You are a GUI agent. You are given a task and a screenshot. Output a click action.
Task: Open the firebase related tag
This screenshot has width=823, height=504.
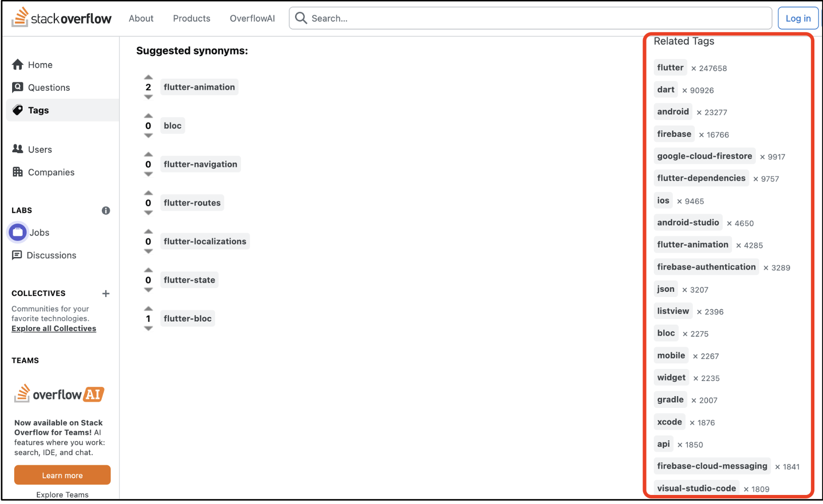[x=674, y=134]
